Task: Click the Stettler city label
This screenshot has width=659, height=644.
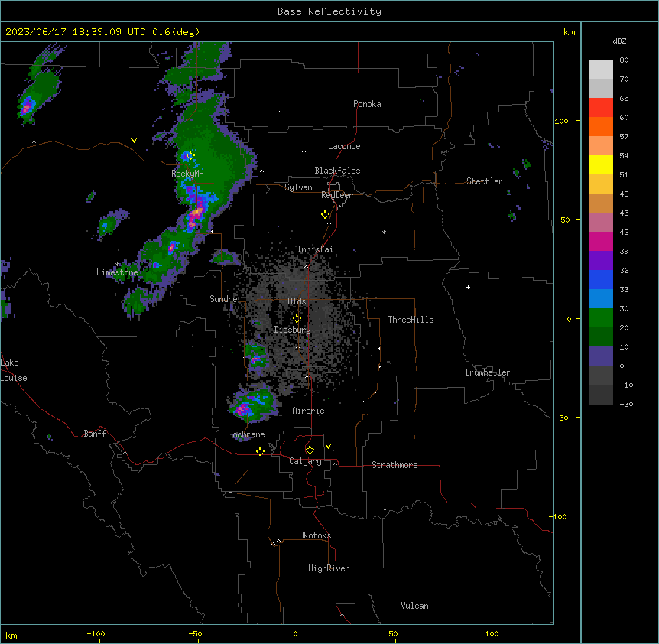Action: [x=485, y=181]
